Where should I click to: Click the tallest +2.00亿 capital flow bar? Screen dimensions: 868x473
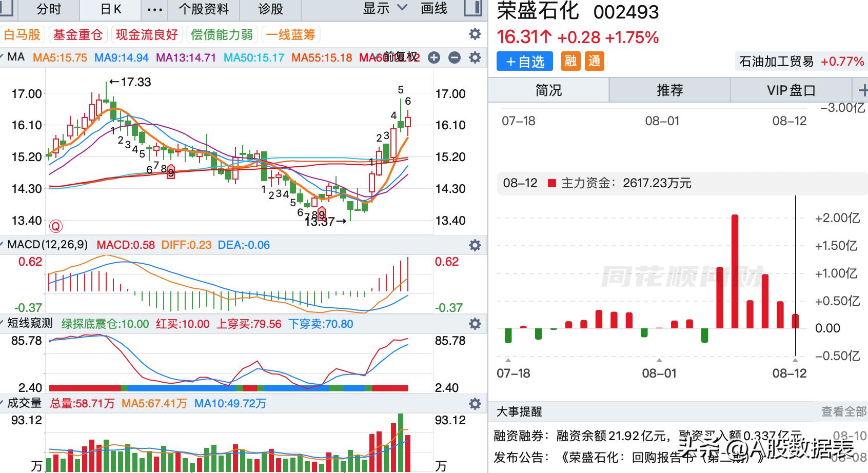735,271
